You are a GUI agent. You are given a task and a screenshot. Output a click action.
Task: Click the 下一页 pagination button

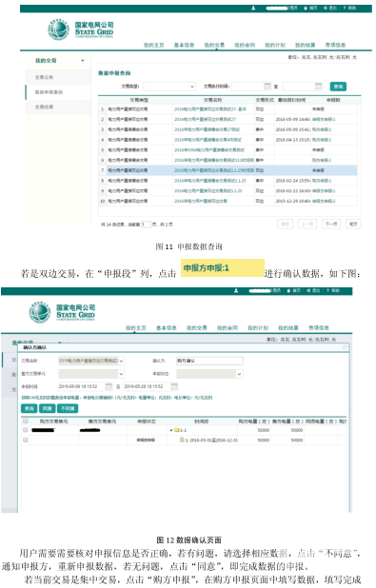tap(331, 224)
